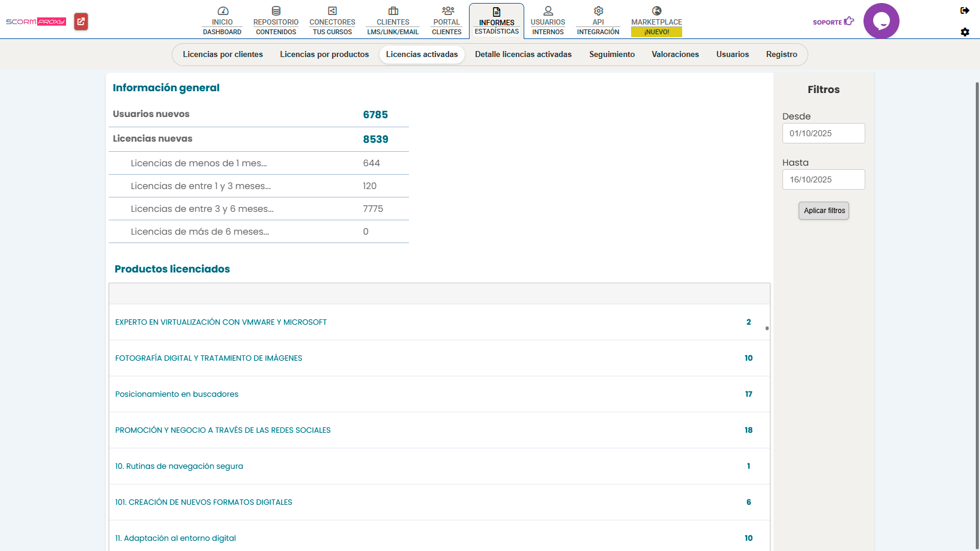Open the Registro tab
980x551 pixels.
pyautogui.click(x=781, y=55)
